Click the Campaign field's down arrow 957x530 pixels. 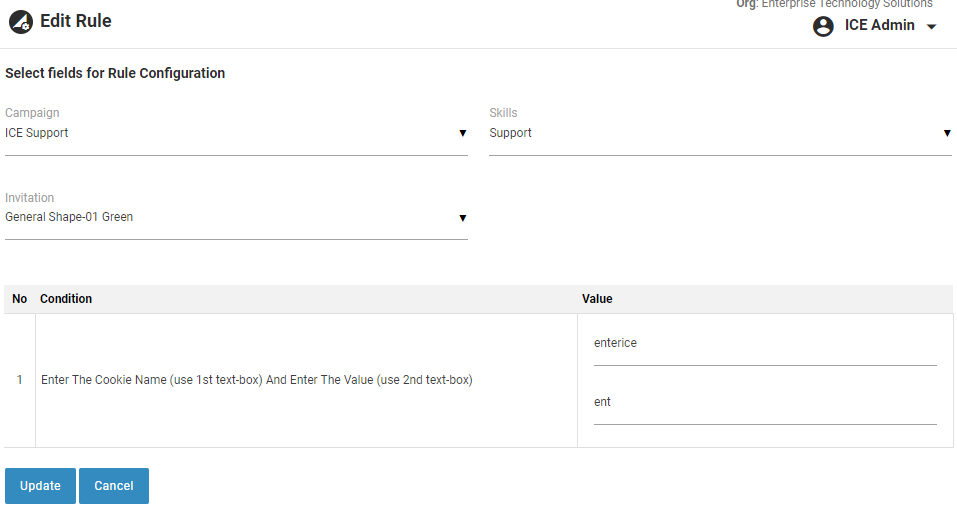[462, 133]
